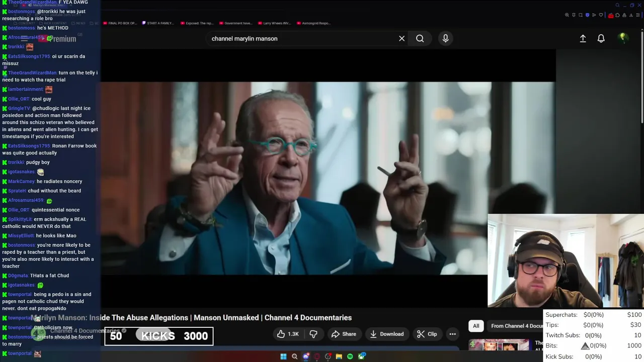Click the 'Kick Subs:' row in stats overlay
The image size is (644, 362).
pyautogui.click(x=594, y=356)
